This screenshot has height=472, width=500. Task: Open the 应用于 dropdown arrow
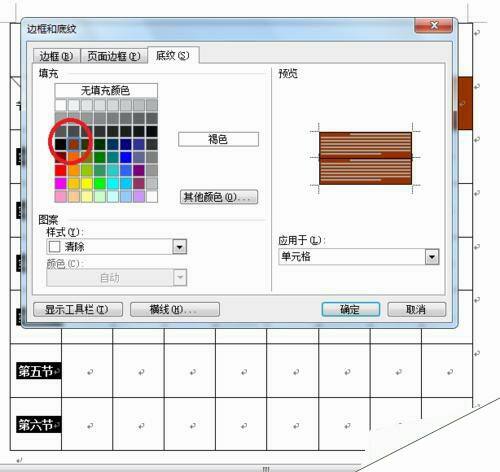point(432,257)
